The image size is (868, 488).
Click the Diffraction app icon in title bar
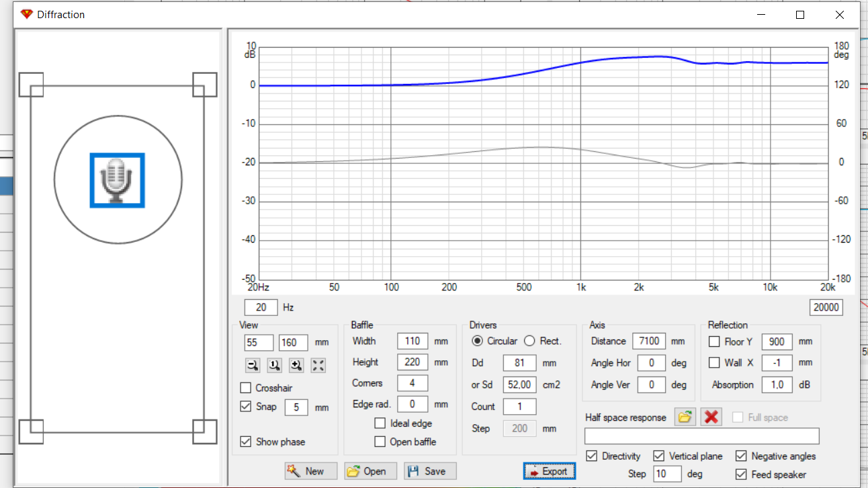(26, 14)
